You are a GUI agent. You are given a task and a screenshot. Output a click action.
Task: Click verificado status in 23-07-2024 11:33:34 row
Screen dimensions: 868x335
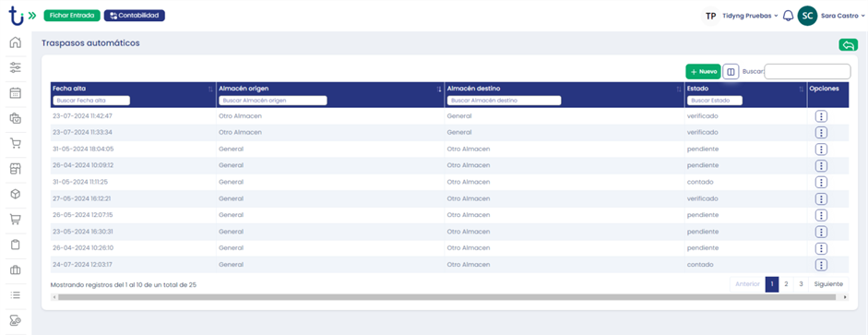[703, 133]
